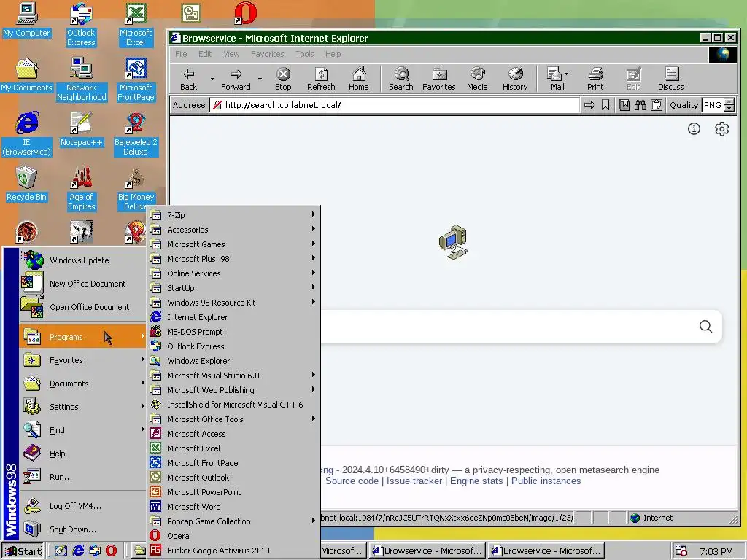Open the Favorites menu in menu bar
Image resolution: width=747 pixels, height=560 pixels.
(x=267, y=54)
